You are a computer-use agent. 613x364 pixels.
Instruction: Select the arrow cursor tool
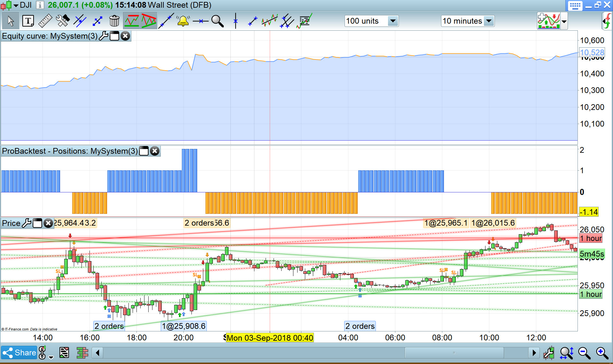tap(11, 21)
